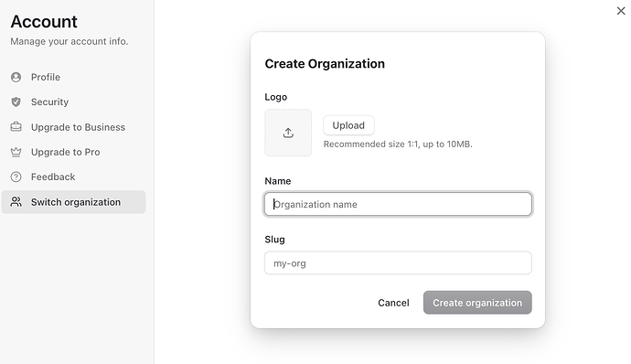Open the Feedback page
631x364 pixels.
pyautogui.click(x=74, y=177)
